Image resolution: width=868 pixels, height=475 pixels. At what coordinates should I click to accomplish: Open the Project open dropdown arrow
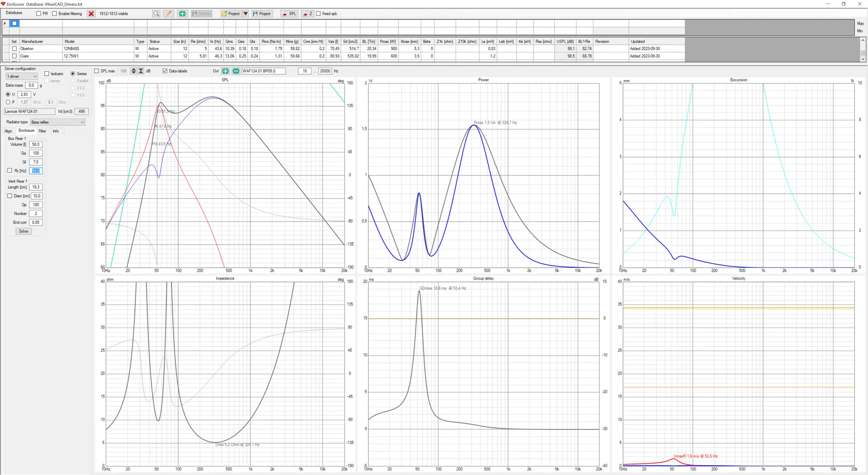tap(245, 14)
